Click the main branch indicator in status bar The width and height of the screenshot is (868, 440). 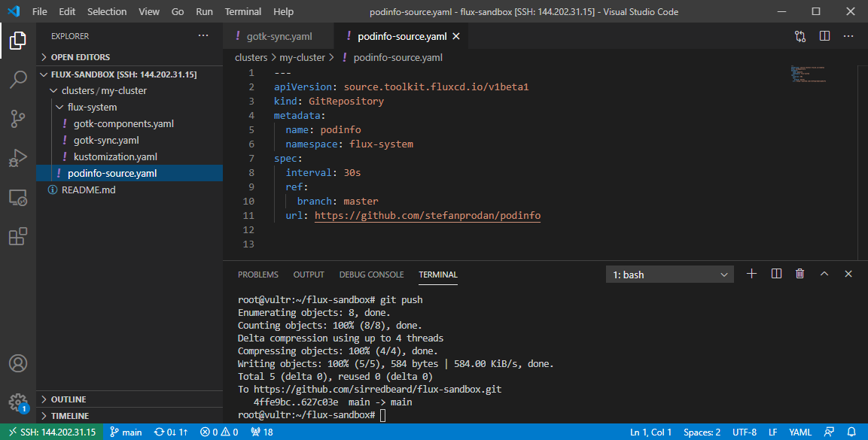[x=126, y=432]
